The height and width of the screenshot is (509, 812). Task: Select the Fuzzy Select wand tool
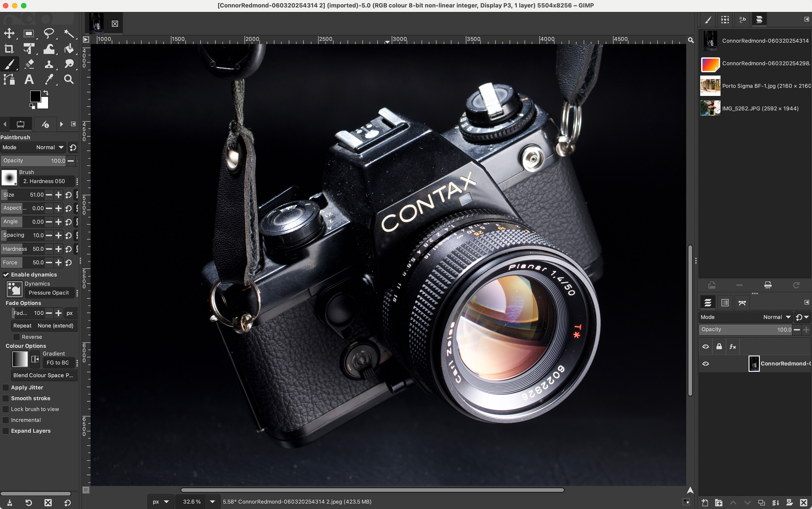point(69,33)
